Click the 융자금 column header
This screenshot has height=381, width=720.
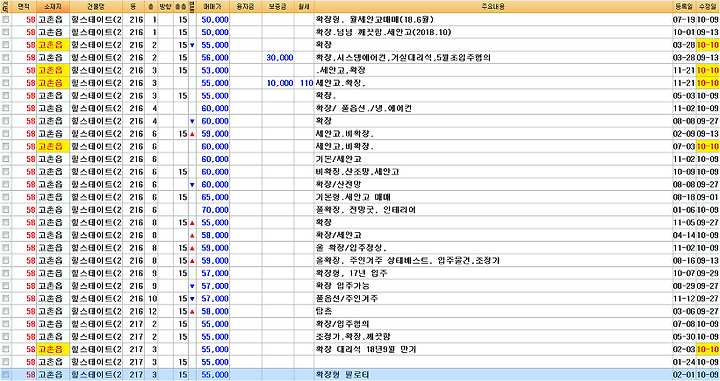tap(245, 6)
